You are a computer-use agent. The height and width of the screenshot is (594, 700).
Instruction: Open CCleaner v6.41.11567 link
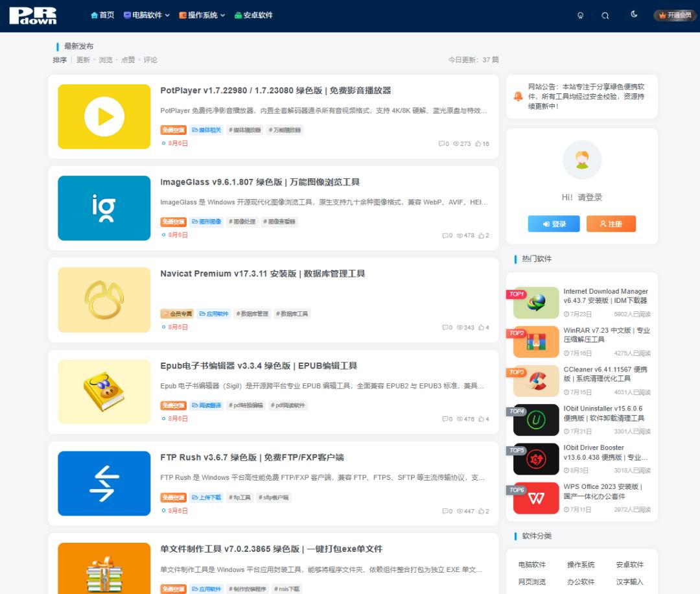pyautogui.click(x=605, y=374)
